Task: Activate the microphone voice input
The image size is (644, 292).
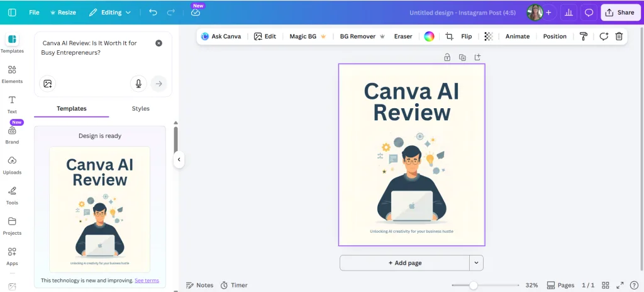Action: tap(138, 84)
